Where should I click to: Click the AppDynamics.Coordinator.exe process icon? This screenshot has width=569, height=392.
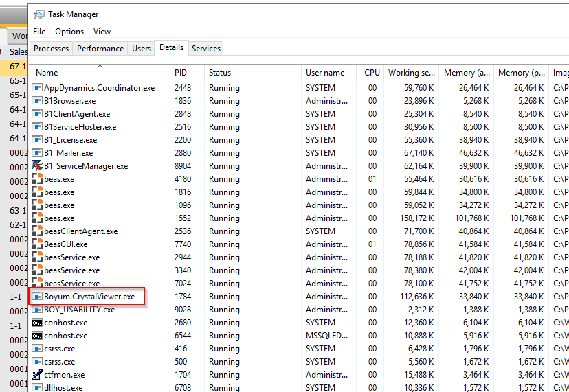[37, 87]
